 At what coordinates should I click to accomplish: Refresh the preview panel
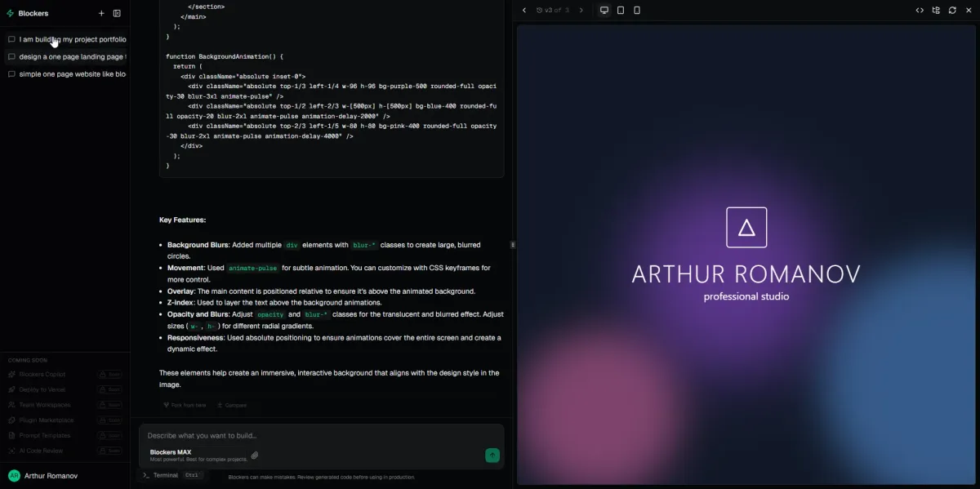pos(952,11)
